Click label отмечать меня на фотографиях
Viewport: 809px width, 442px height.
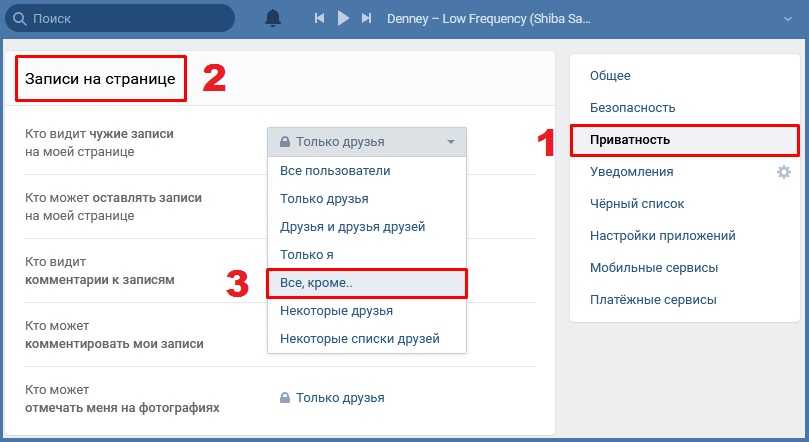click(122, 408)
